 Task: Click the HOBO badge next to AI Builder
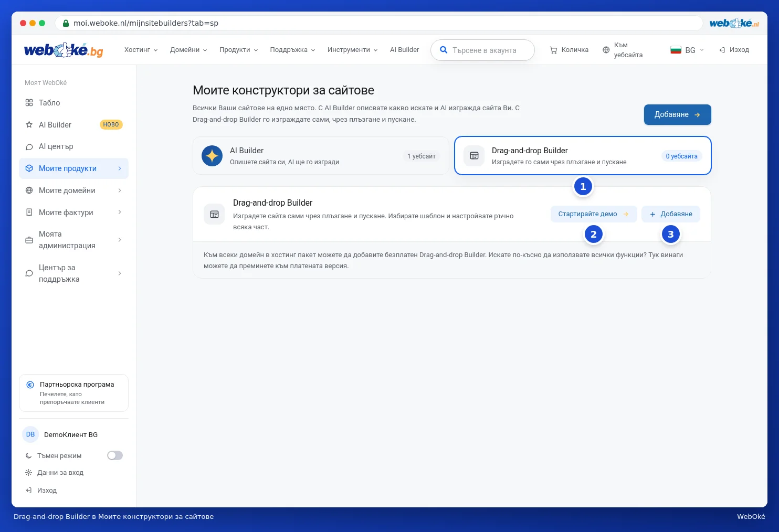tap(111, 125)
